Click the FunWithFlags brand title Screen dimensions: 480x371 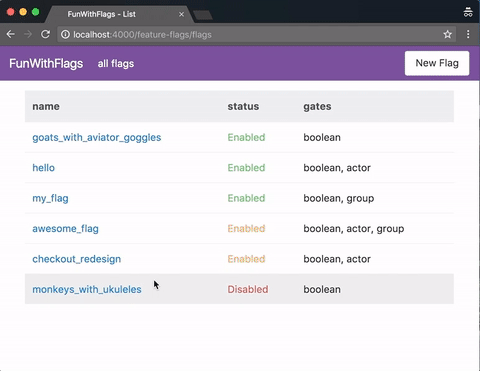(46, 63)
